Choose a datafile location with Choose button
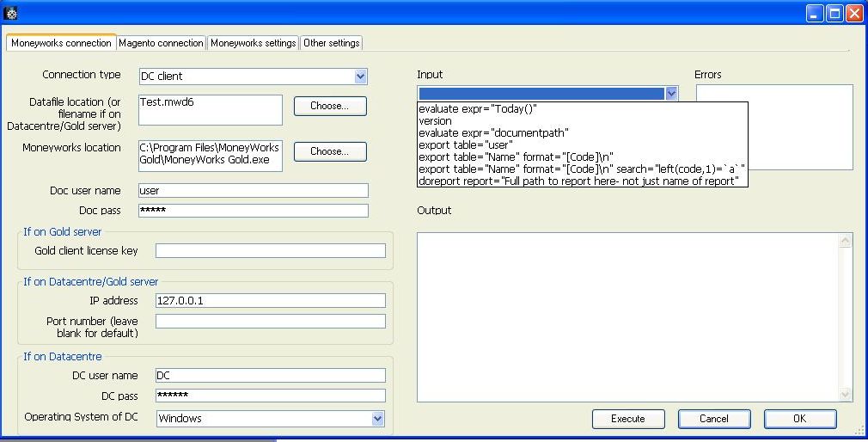Screen dimensions: 868x442 pyautogui.click(x=330, y=106)
